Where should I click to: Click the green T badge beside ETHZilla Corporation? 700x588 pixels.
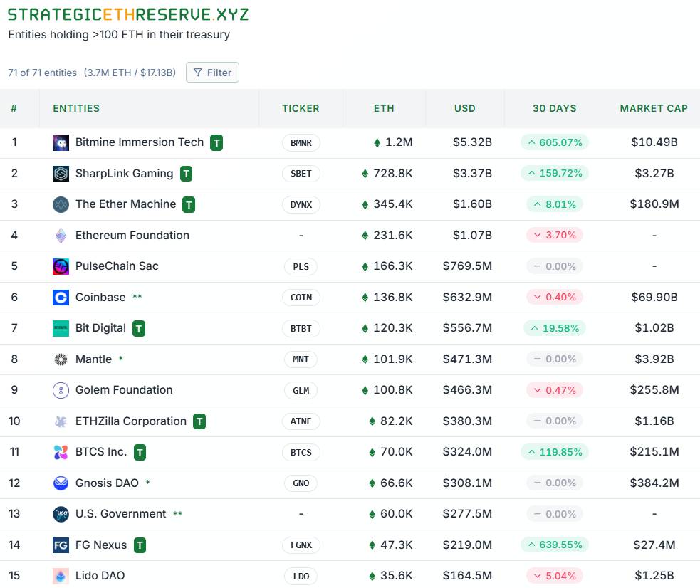[x=199, y=421]
